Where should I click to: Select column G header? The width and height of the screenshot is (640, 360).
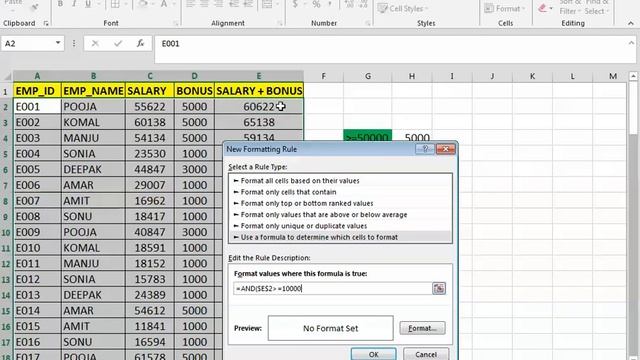click(x=368, y=76)
